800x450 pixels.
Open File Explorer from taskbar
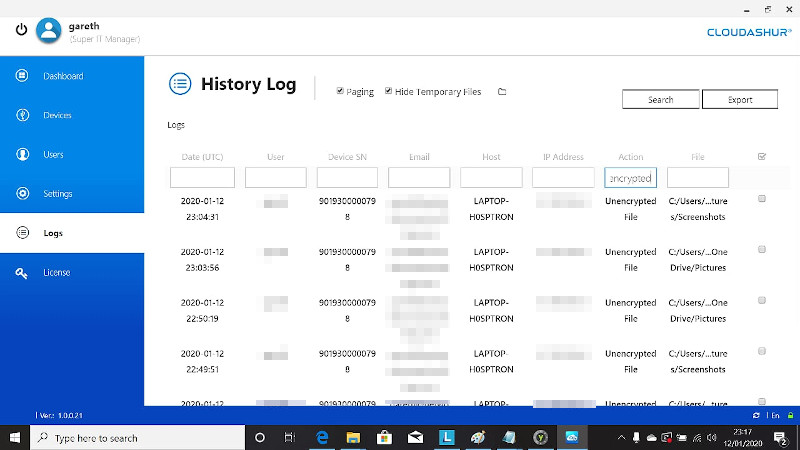pyautogui.click(x=353, y=438)
